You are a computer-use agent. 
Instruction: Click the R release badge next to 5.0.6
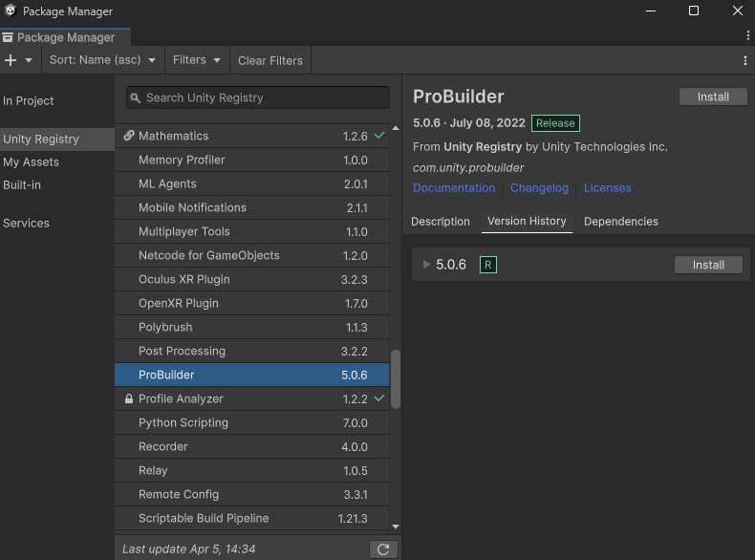pyautogui.click(x=487, y=265)
